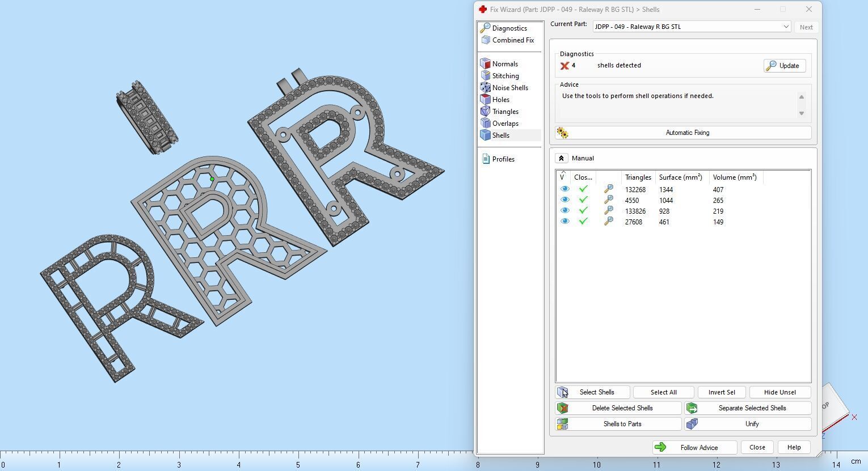Click the Delete Selected Shells icon
The image size is (868, 471).
pos(562,408)
